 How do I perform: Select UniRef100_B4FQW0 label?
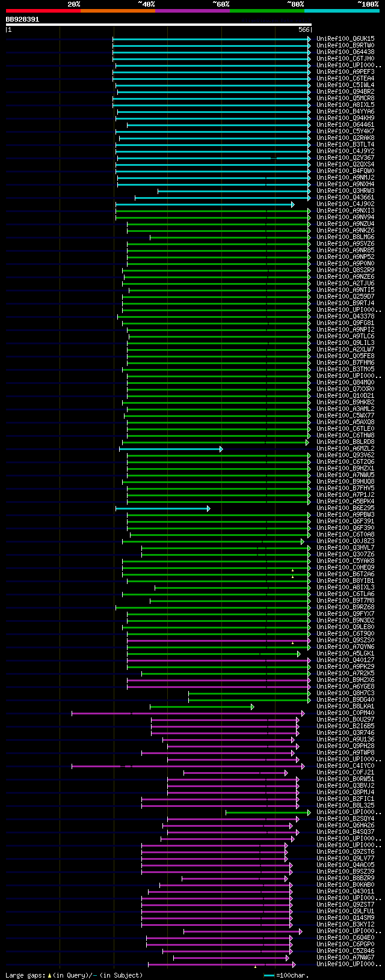coord(345,171)
